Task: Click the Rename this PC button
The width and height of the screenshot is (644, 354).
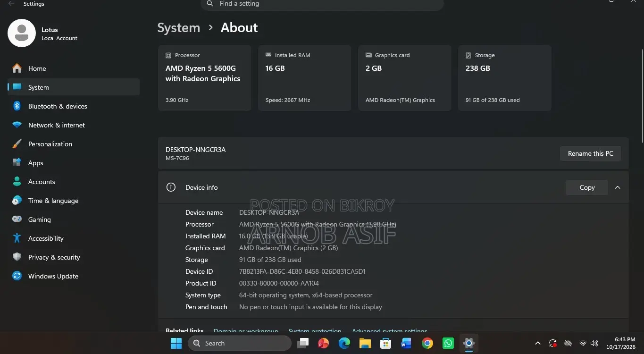Action: click(591, 153)
